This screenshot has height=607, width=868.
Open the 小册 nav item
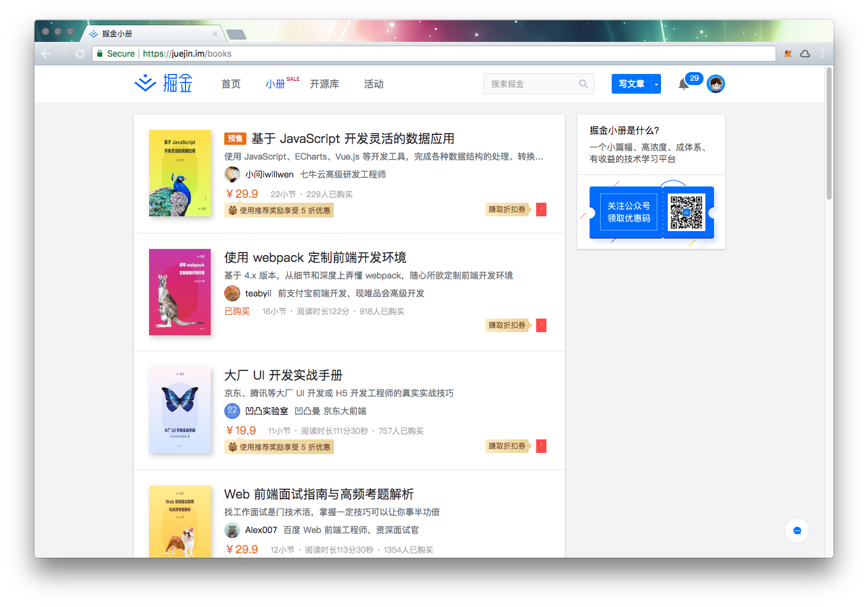click(275, 84)
